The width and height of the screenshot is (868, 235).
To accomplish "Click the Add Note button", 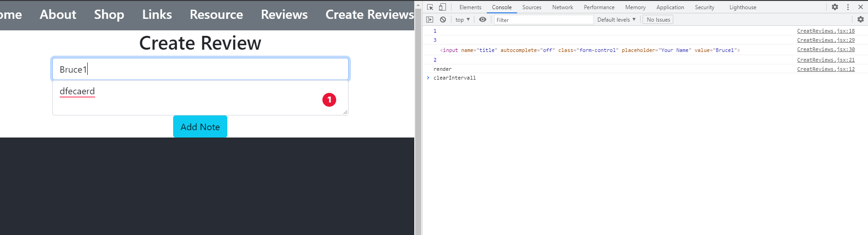I will (200, 126).
